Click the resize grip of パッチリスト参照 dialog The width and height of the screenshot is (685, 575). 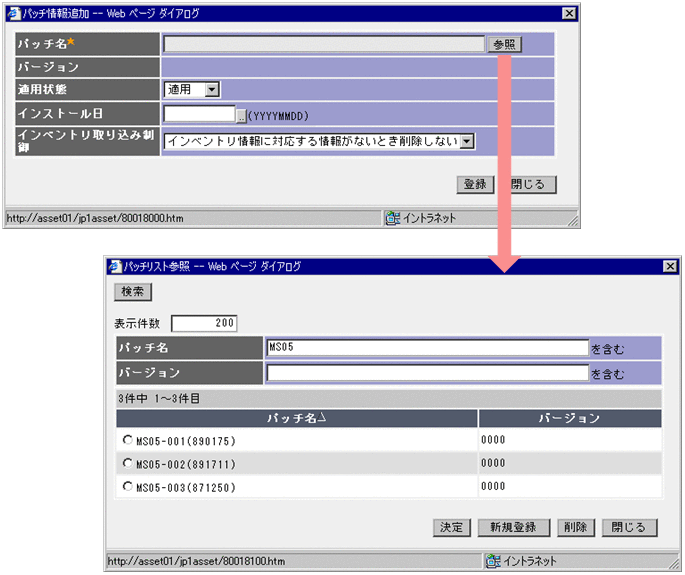point(674,564)
